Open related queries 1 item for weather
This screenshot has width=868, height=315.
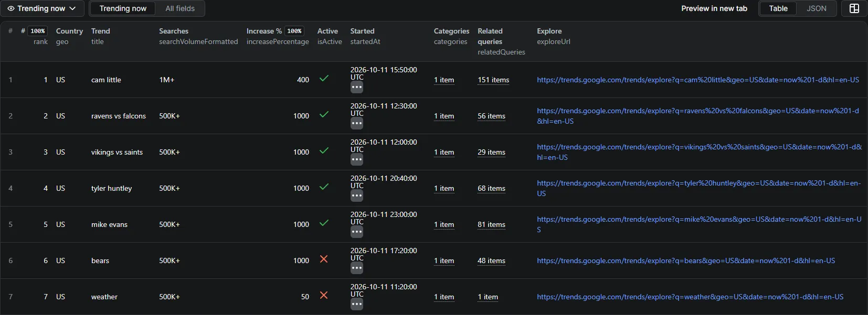[488, 297]
